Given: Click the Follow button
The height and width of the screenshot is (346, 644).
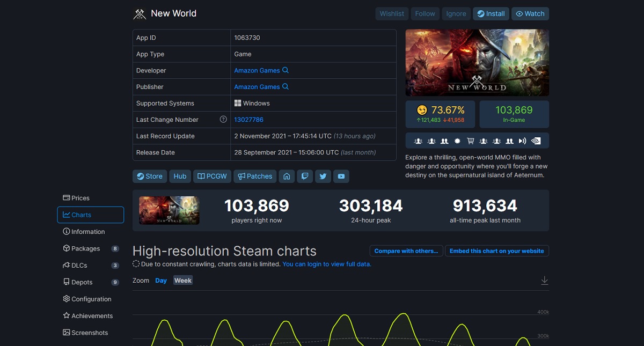Looking at the screenshot, I should (425, 14).
